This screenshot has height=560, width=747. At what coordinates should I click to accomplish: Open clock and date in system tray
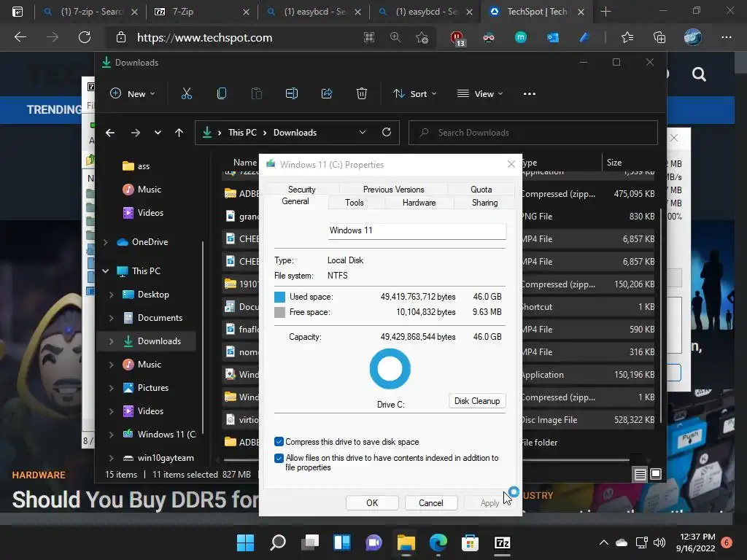[x=695, y=542]
